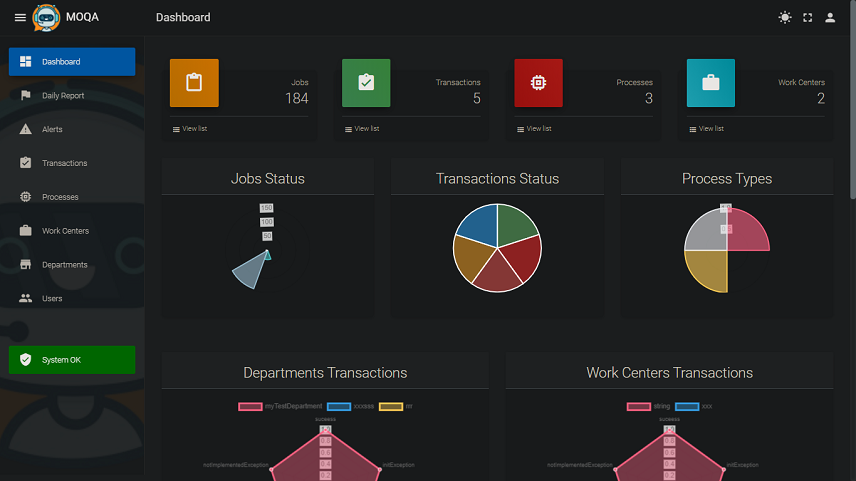Click the Alerts warning triangle icon

coord(26,130)
